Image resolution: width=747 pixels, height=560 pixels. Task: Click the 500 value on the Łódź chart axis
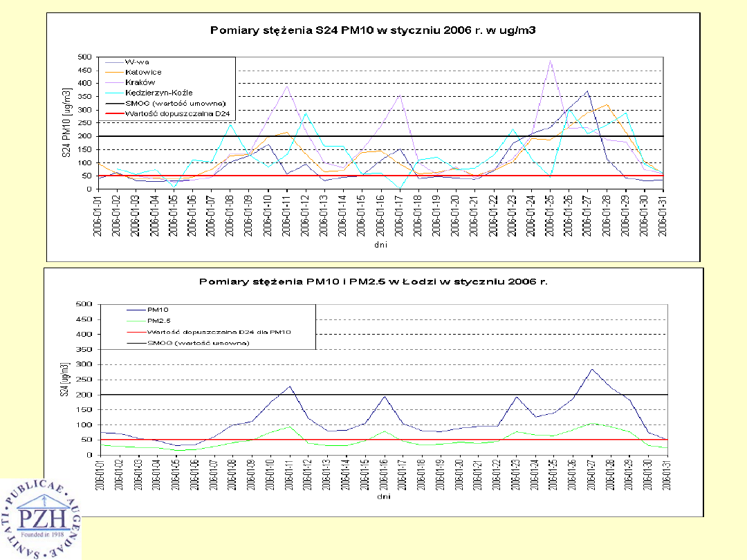pos(85,304)
